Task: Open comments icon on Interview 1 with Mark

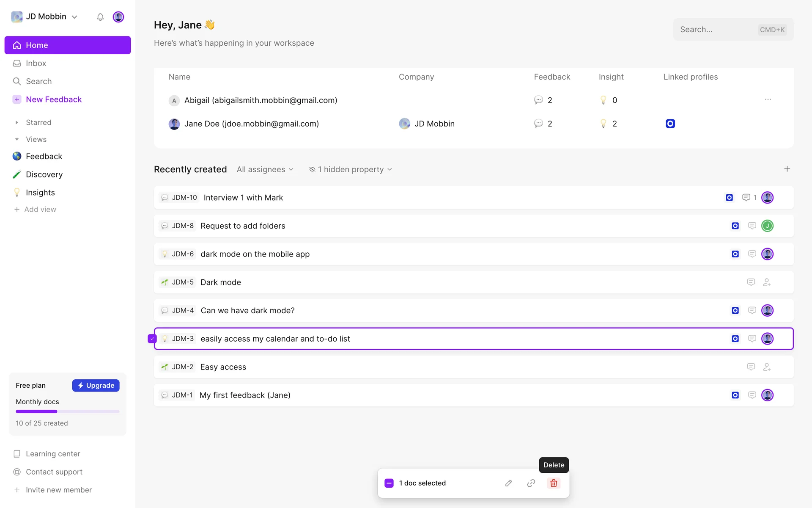Action: click(x=746, y=198)
